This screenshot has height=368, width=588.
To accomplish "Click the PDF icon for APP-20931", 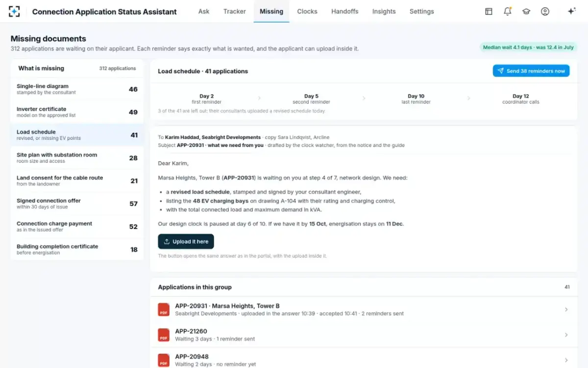I will click(x=164, y=310).
